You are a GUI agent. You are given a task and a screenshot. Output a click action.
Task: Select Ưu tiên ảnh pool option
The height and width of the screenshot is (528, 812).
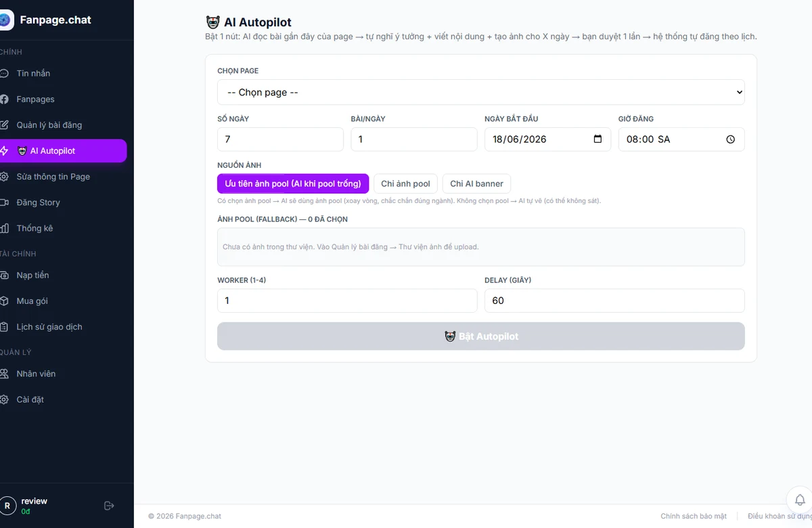point(293,183)
